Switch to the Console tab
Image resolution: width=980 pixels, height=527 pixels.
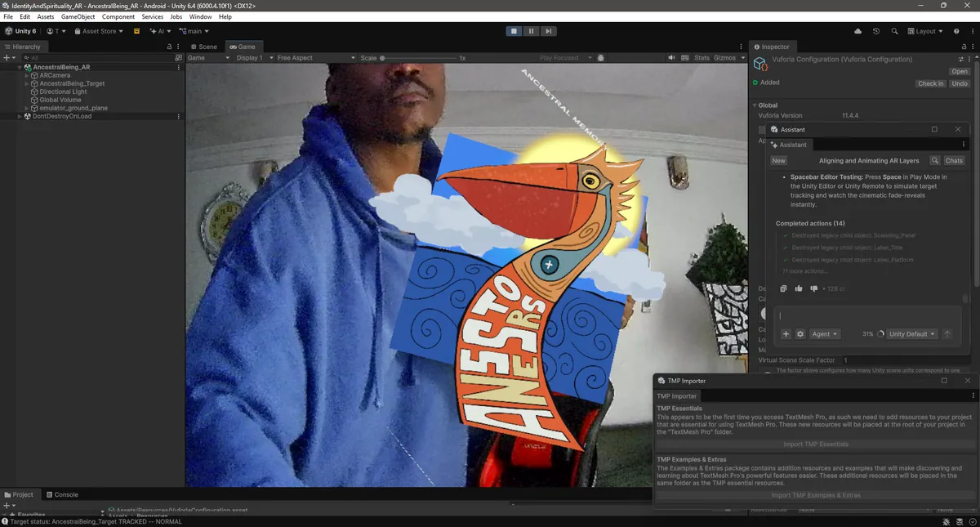pyautogui.click(x=62, y=494)
